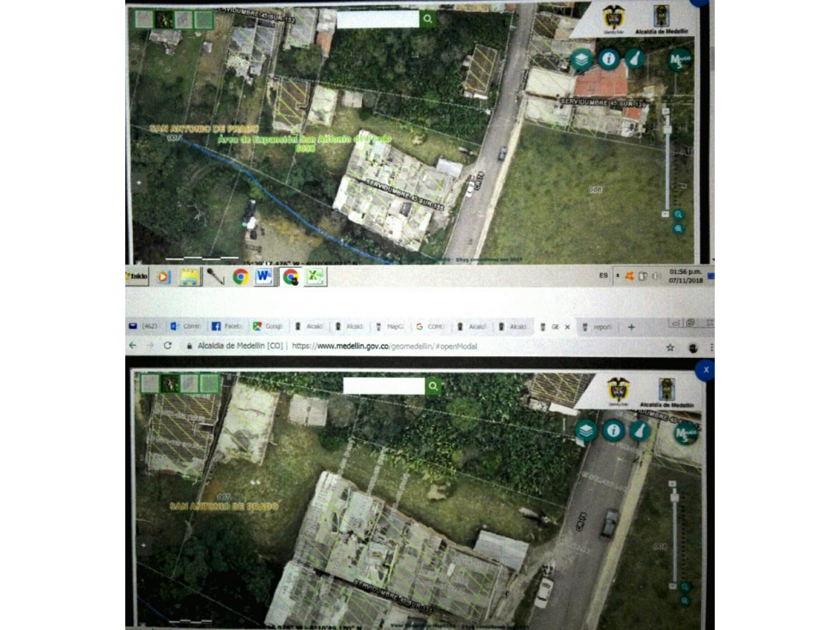Open Microsoft Word from the taskbar
Screen dimensions: 840x630
[x=263, y=276]
